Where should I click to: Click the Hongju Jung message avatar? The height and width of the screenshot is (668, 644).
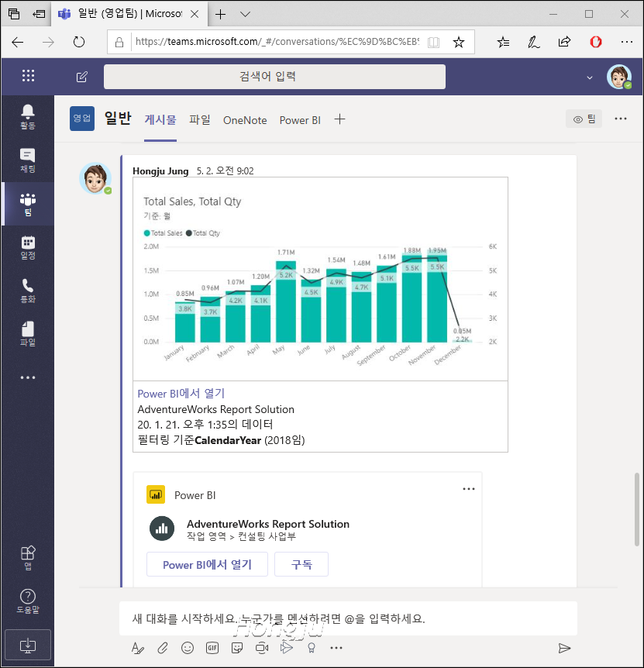pos(95,178)
